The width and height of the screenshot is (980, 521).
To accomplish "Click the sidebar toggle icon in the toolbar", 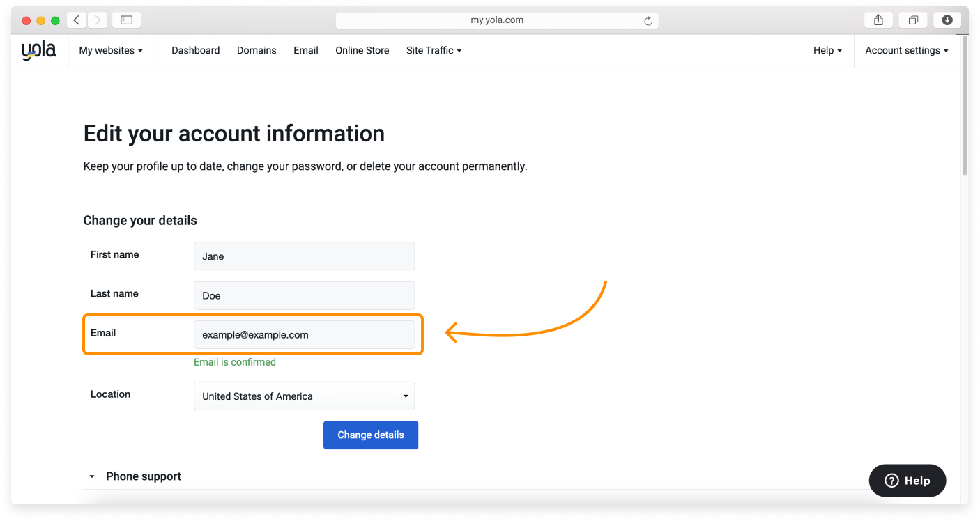I will 126,20.
